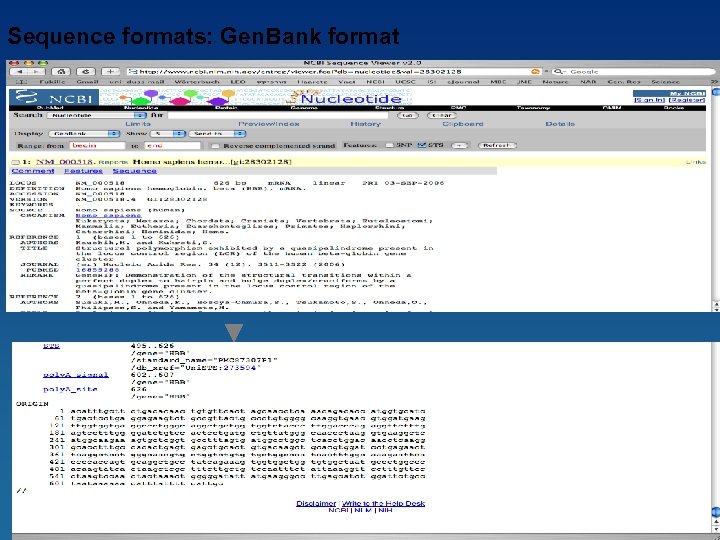
Task: Open the Homo sapiens organism link
Action: pyautogui.click(x=108, y=215)
